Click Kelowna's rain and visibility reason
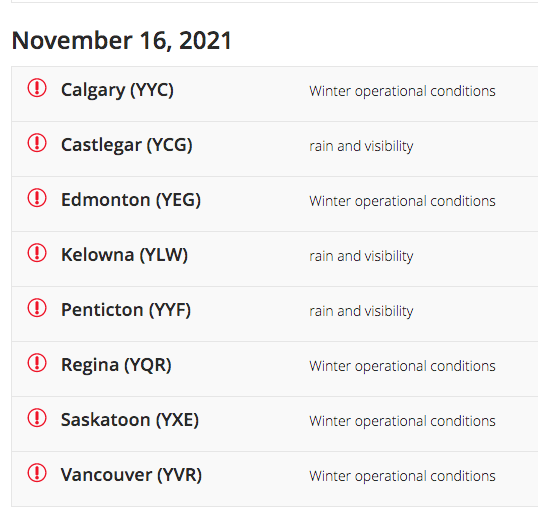This screenshot has height=531, width=538. pyautogui.click(x=361, y=256)
